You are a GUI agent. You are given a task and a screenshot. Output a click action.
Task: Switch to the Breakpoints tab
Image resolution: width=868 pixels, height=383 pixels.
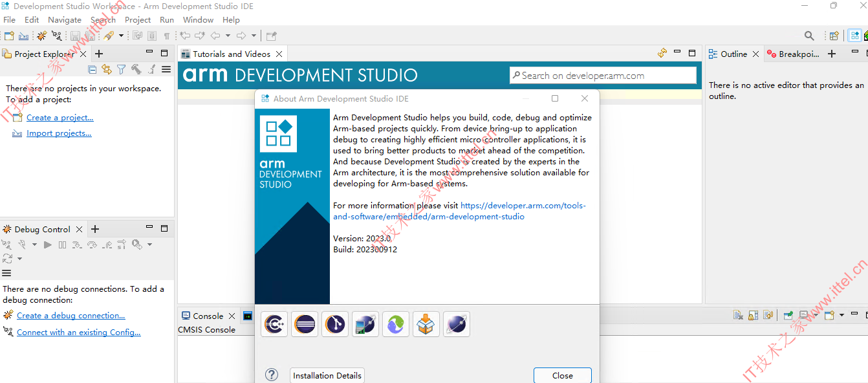[x=793, y=54]
